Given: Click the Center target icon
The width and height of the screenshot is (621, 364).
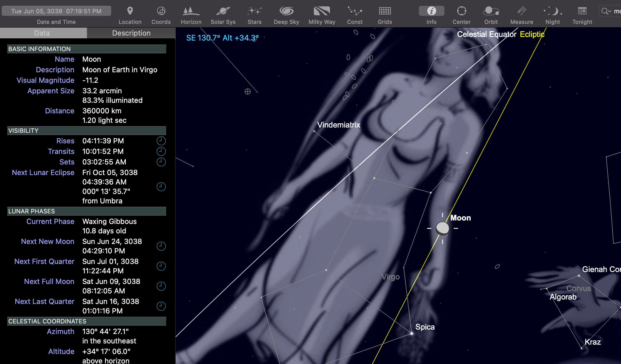Looking at the screenshot, I should pyautogui.click(x=461, y=11).
